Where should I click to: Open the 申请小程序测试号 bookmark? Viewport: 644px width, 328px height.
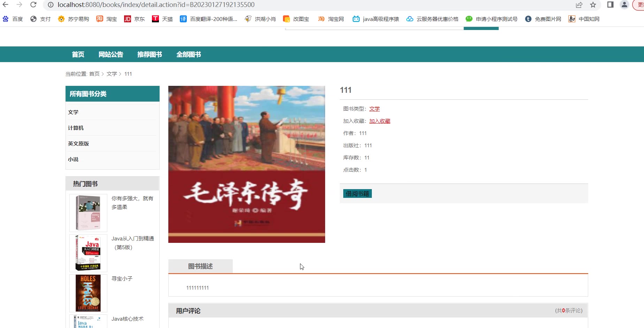click(491, 19)
